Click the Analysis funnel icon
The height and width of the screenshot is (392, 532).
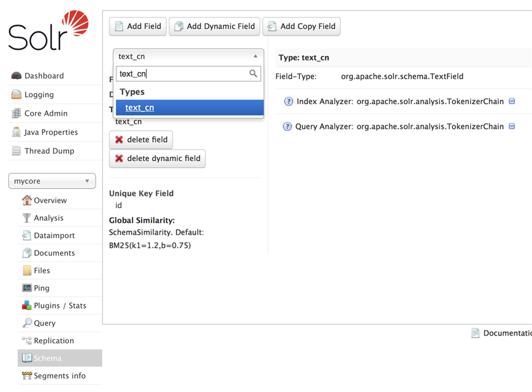[x=26, y=218]
